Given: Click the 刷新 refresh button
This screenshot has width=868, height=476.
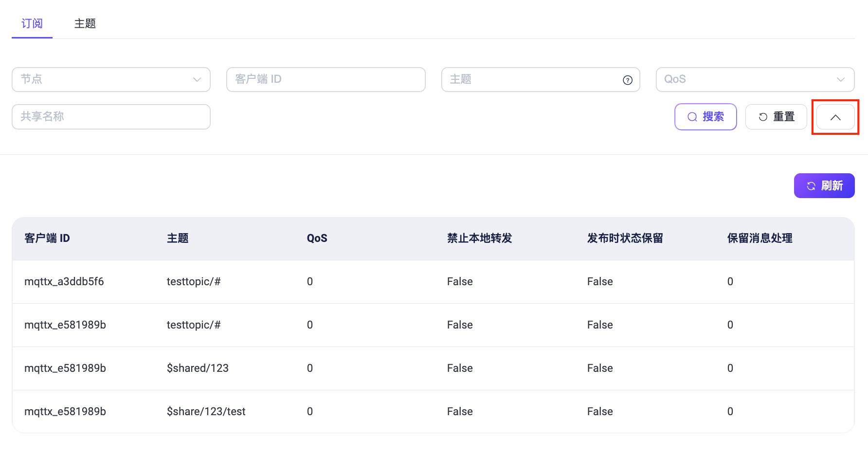Looking at the screenshot, I should (824, 186).
